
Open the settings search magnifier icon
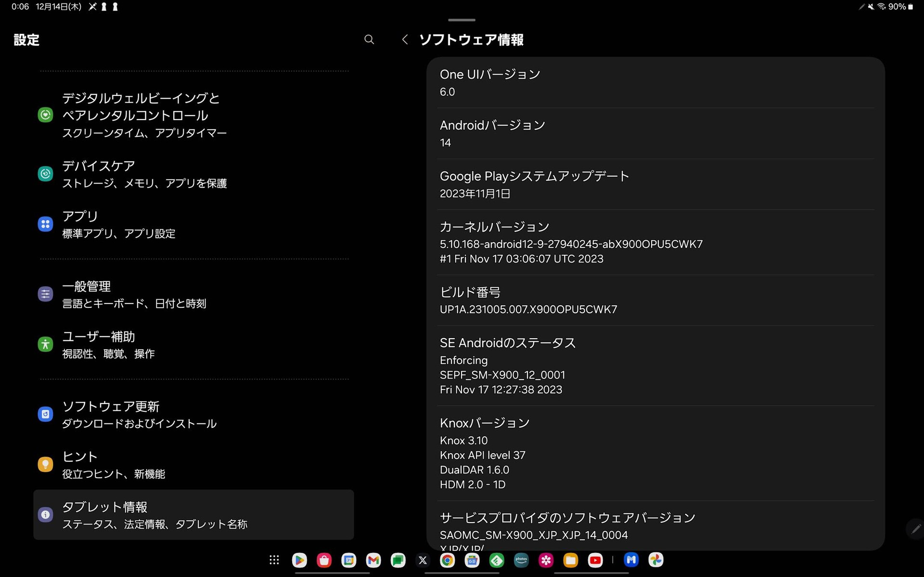[369, 39]
